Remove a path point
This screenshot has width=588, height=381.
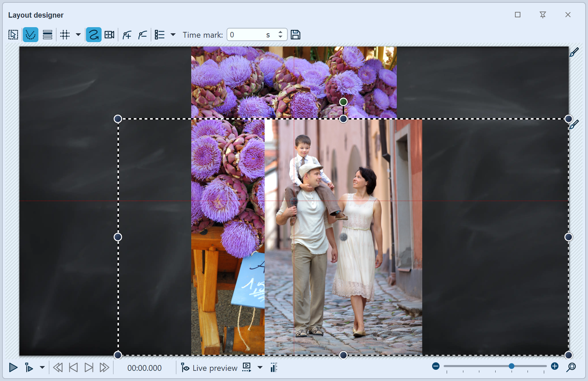pos(143,34)
